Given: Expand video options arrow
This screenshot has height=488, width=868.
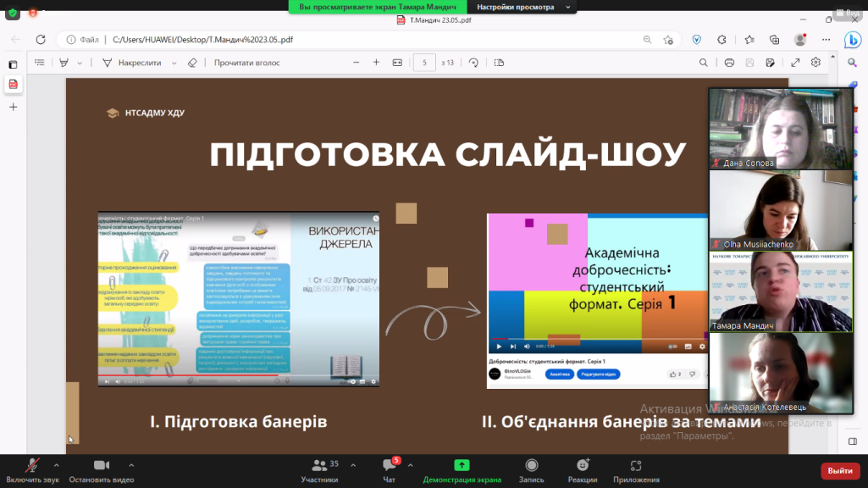Looking at the screenshot, I should [131, 465].
